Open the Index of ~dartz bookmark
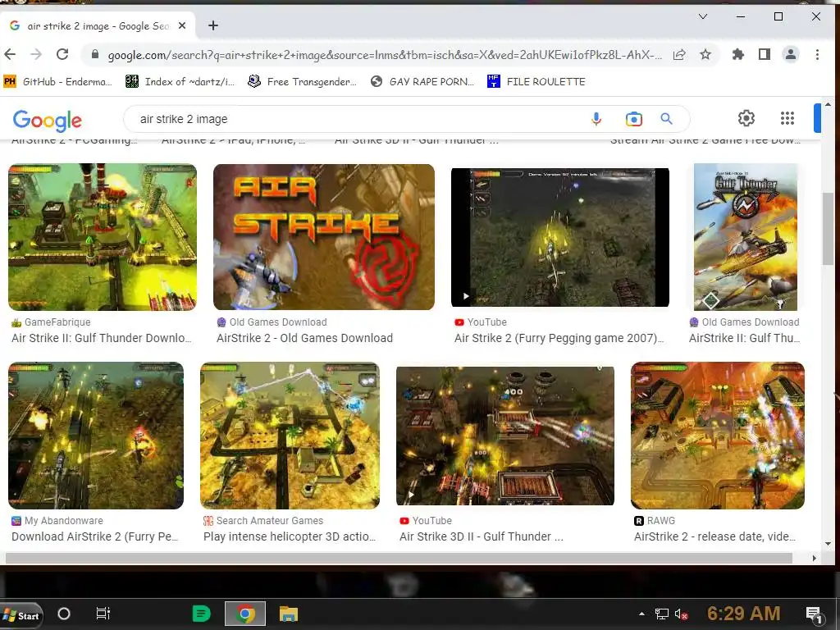Screen dimensions: 840x630 [x=180, y=81]
